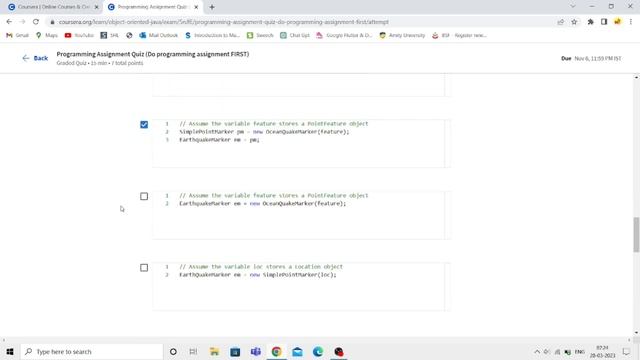Open Microsoft Store from the taskbar

(235, 351)
